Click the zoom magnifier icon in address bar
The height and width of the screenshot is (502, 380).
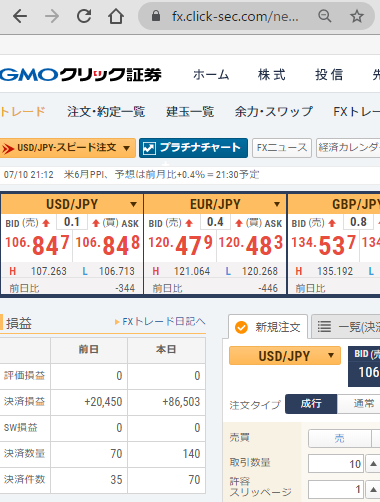[x=324, y=16]
